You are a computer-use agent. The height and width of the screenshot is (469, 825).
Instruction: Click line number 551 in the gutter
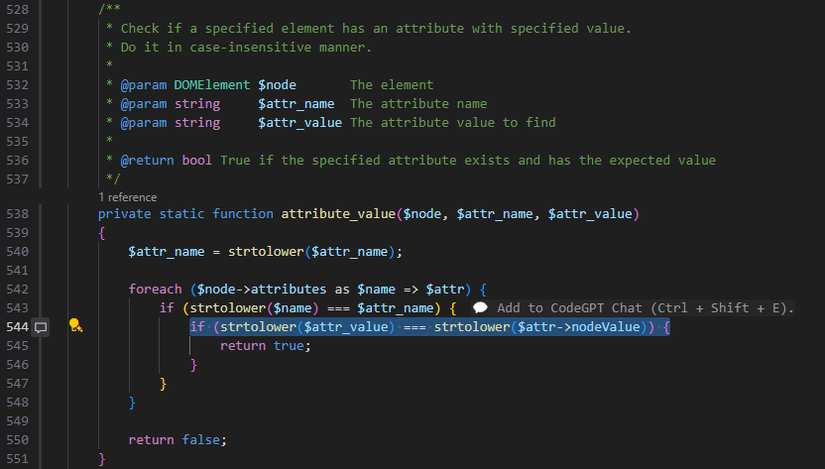[18, 458]
